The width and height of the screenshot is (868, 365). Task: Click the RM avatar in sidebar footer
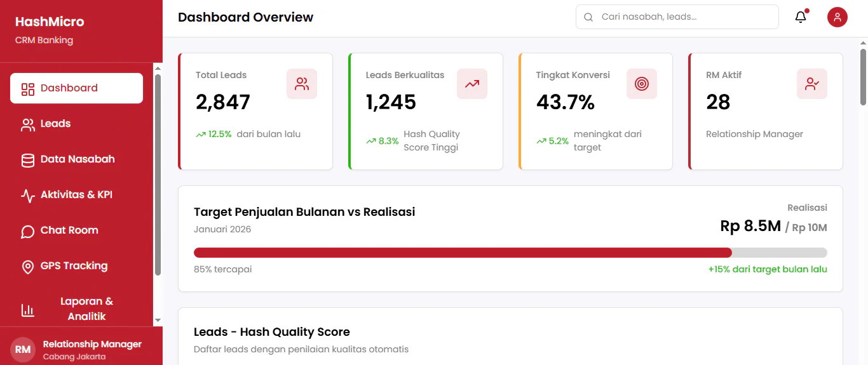(x=23, y=350)
